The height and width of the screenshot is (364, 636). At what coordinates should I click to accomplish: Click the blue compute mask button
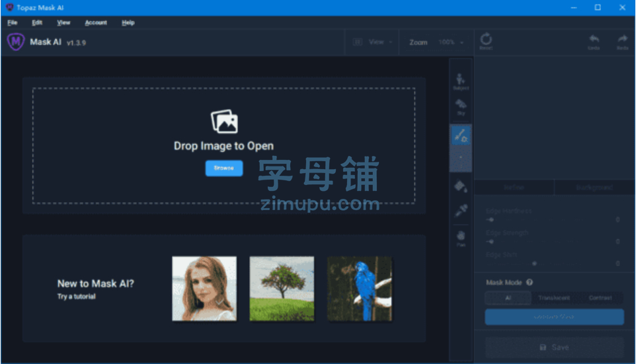(554, 316)
